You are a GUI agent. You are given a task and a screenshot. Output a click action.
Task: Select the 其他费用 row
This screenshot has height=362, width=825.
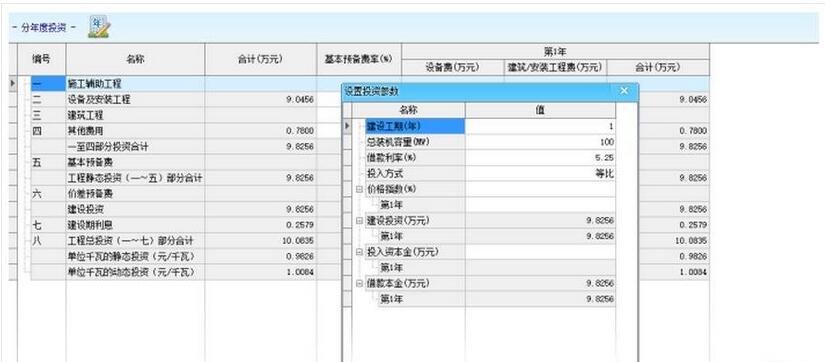(135, 130)
